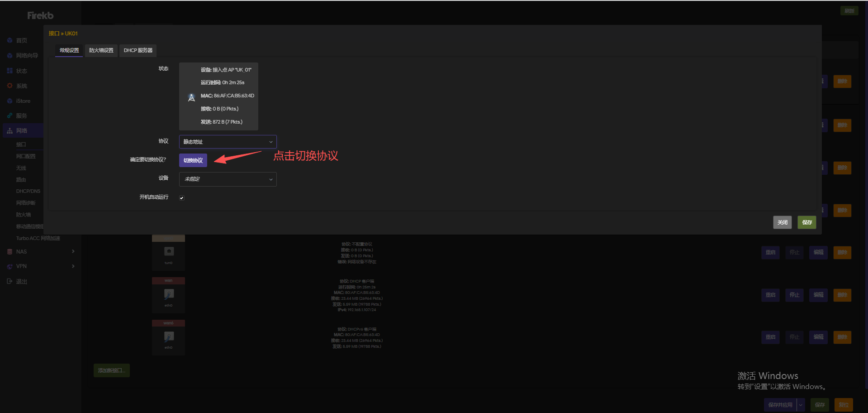The image size is (868, 413).
Task: Click the NAS storage icon
Action: [x=9, y=252]
